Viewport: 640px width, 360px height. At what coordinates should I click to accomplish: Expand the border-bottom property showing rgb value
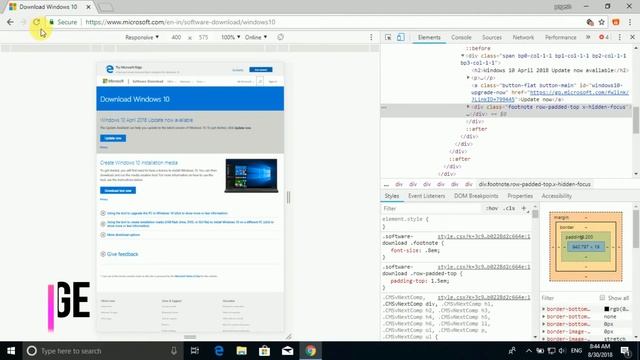click(x=544, y=309)
